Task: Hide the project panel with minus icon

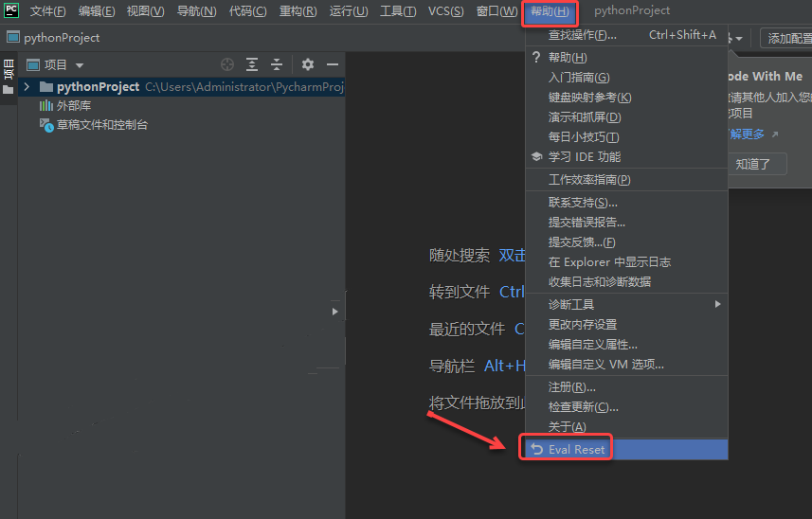Action: pos(333,64)
